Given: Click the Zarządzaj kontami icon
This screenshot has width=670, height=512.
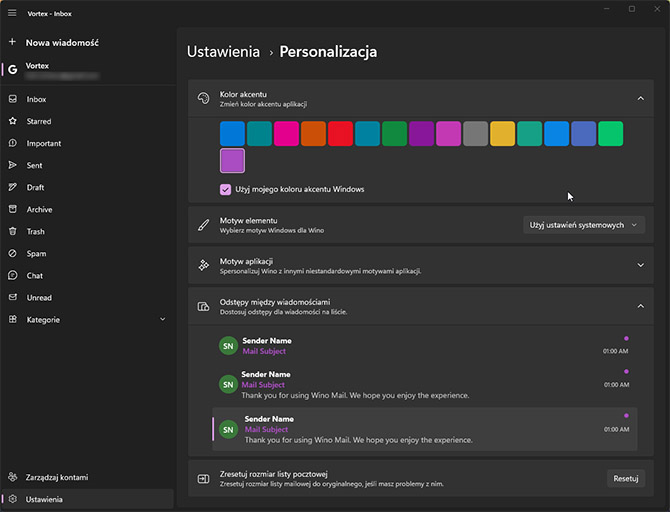Looking at the screenshot, I should (12, 477).
